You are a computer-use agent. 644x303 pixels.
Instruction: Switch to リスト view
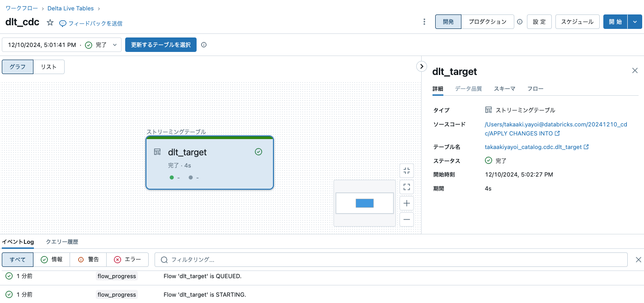click(49, 67)
